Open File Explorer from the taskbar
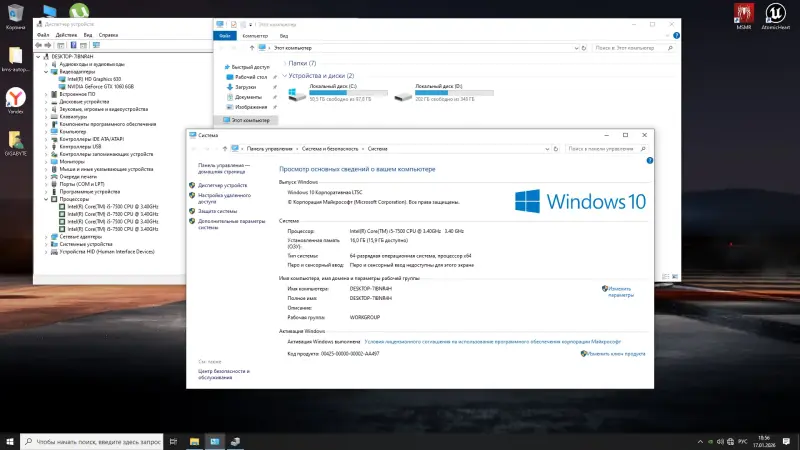The height and width of the screenshot is (450, 800). click(193, 440)
